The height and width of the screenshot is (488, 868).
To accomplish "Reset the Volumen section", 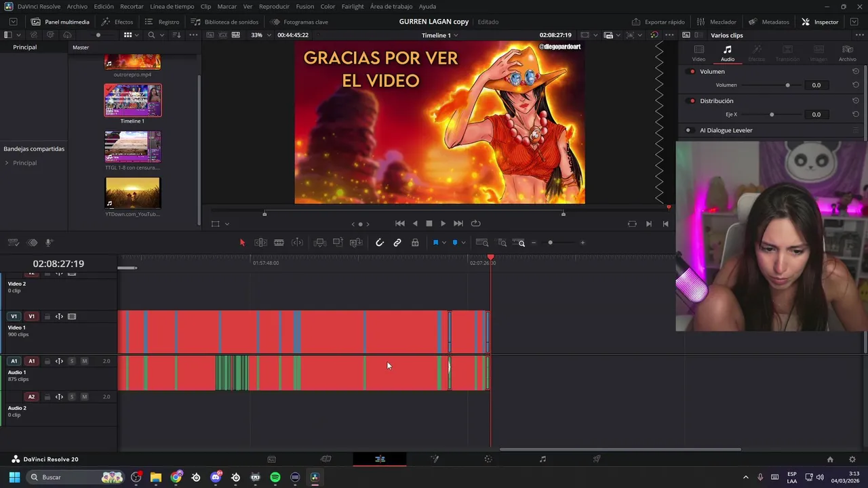I will click(x=856, y=71).
